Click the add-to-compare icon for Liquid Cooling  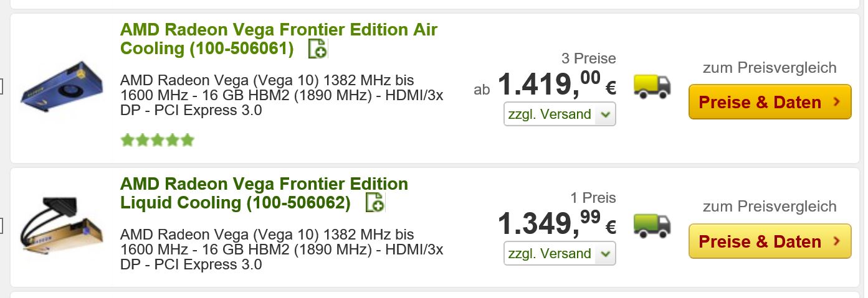pyautogui.click(x=374, y=202)
